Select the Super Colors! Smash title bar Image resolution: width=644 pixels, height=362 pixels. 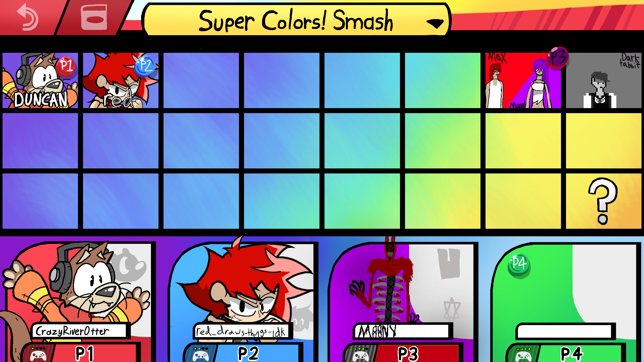pos(296,20)
